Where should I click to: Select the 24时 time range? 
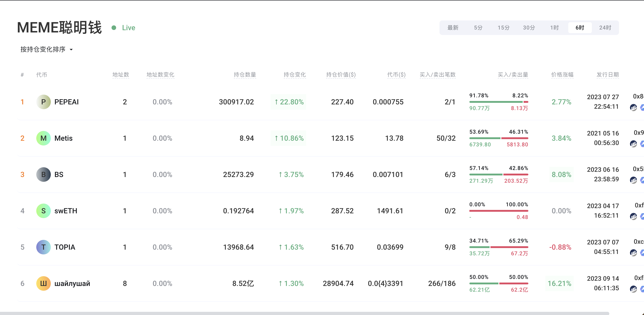tap(605, 27)
